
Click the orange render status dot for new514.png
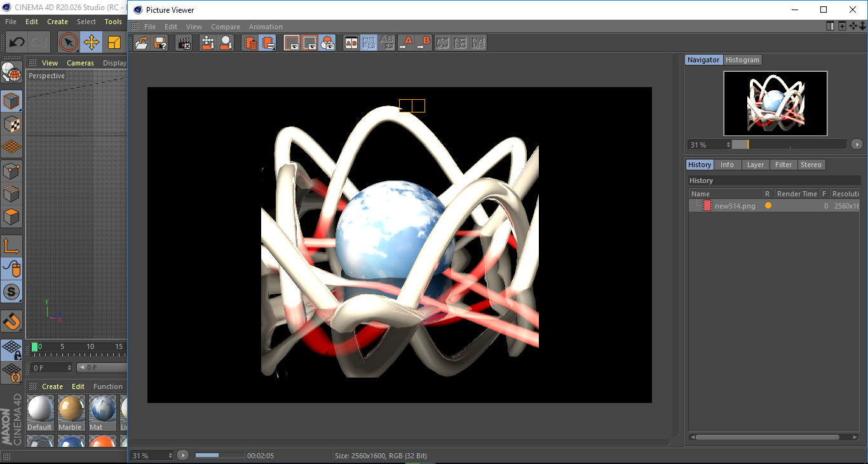pyautogui.click(x=768, y=206)
